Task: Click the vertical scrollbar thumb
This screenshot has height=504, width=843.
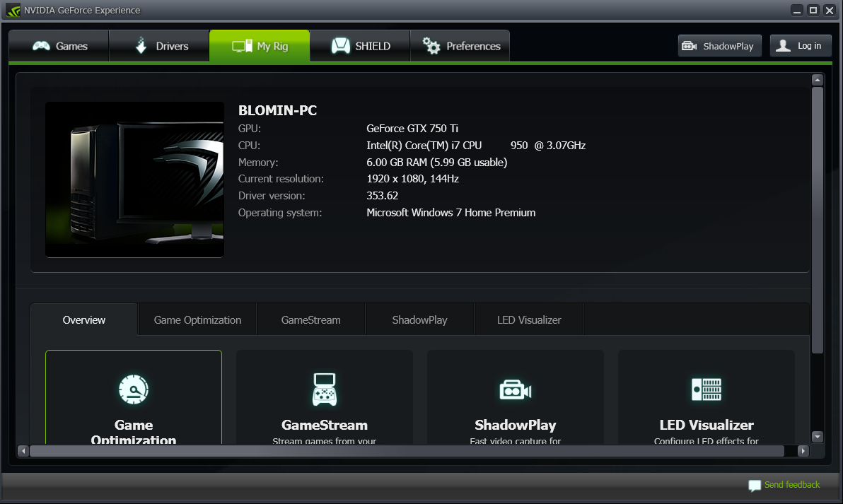Action: point(818,220)
